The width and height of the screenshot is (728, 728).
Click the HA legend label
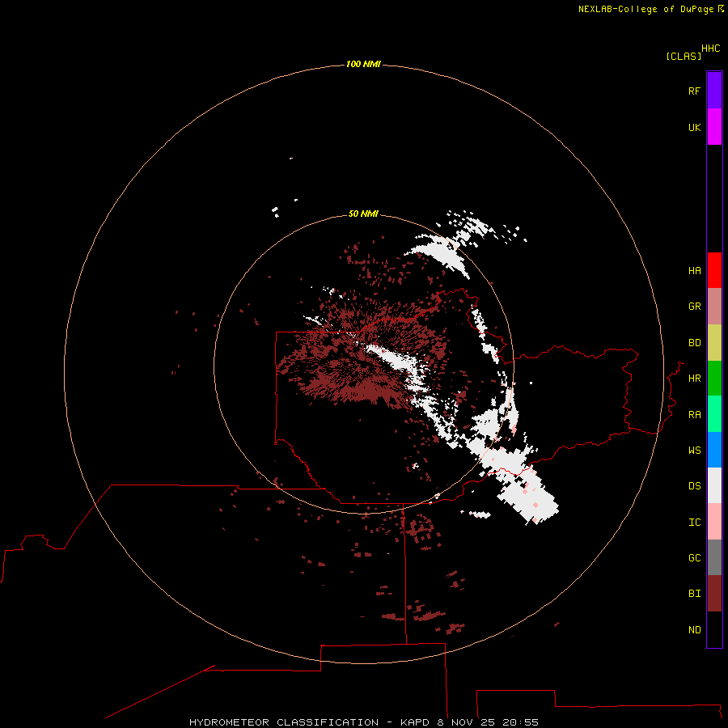pyautogui.click(x=694, y=271)
